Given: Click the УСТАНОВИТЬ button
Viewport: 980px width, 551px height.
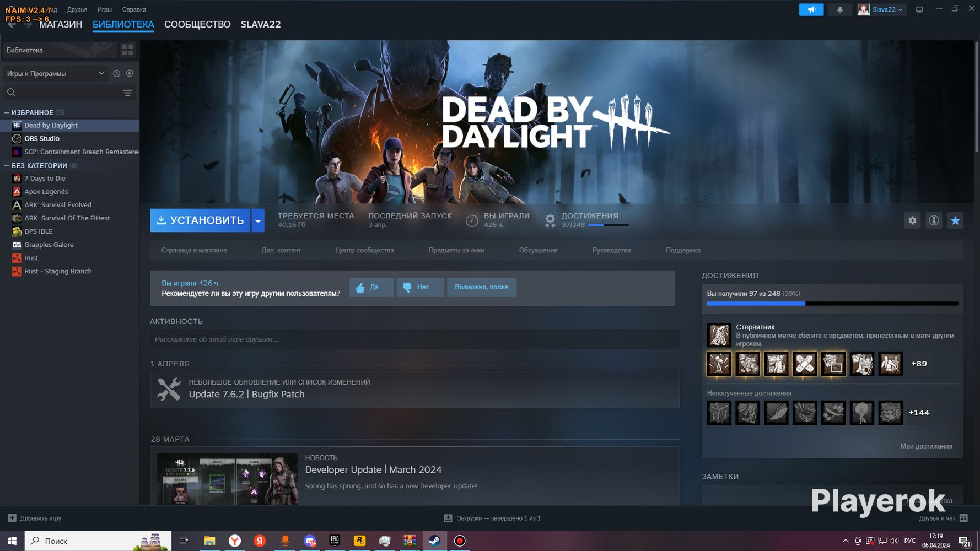Looking at the screenshot, I should pyautogui.click(x=200, y=220).
